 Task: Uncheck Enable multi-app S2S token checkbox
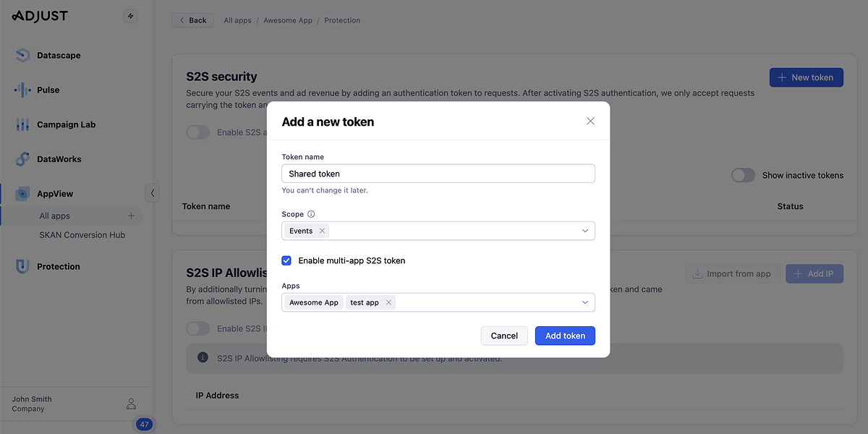pyautogui.click(x=286, y=260)
